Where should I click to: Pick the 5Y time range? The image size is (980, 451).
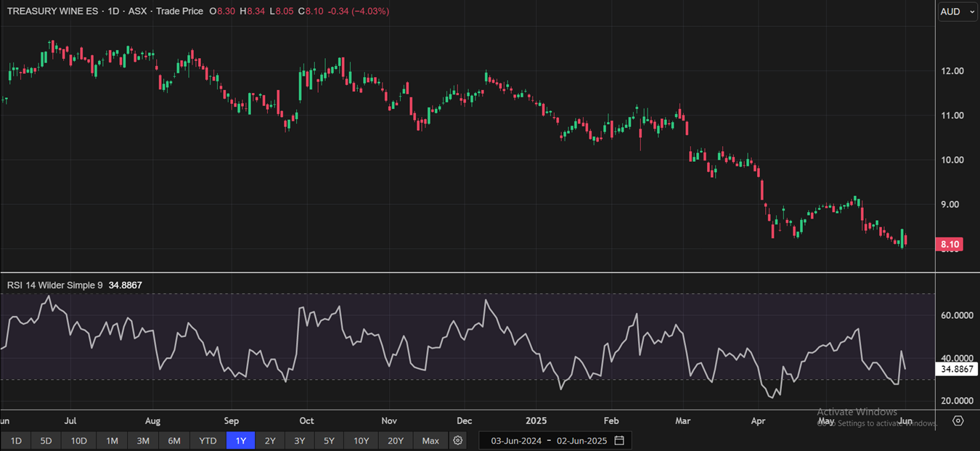pyautogui.click(x=329, y=441)
